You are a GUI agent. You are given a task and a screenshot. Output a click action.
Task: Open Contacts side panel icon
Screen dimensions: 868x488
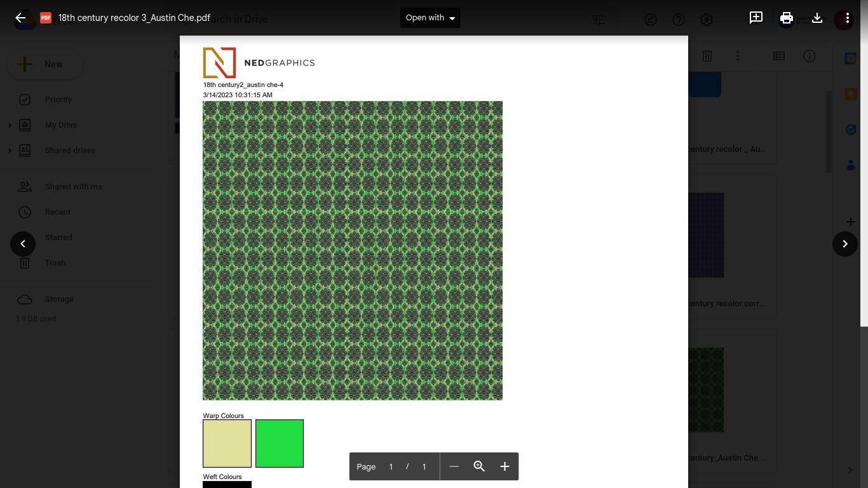pos(850,165)
